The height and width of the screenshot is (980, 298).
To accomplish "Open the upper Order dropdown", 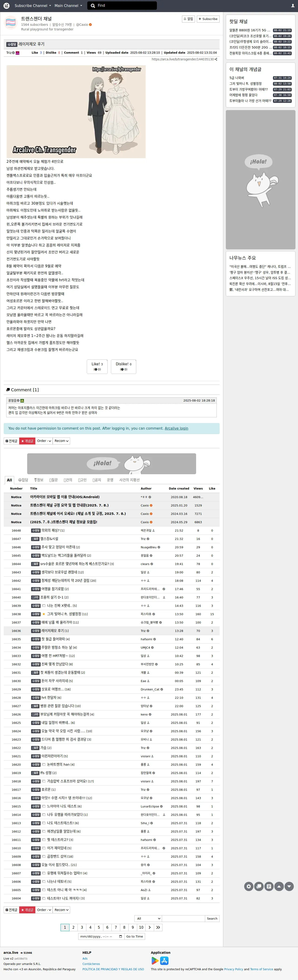I will (44, 441).
